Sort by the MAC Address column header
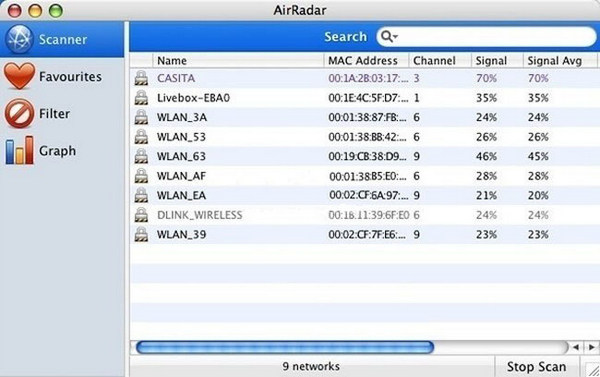 [x=367, y=60]
